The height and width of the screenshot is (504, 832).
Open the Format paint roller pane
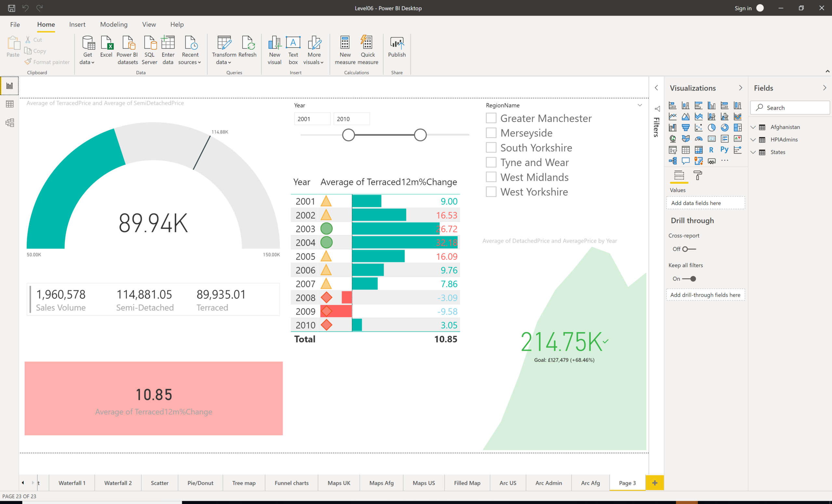[x=697, y=175]
